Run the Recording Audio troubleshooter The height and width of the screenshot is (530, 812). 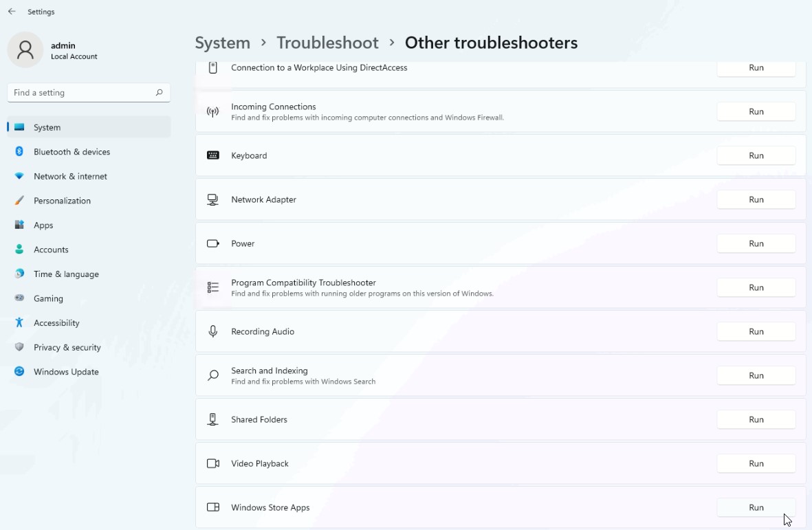756,332
